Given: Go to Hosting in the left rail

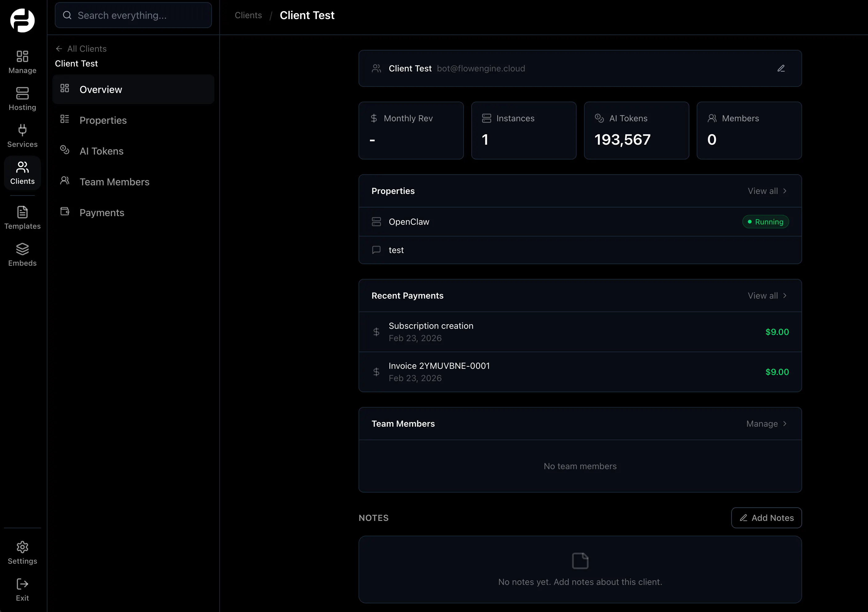Looking at the screenshot, I should 22,99.
